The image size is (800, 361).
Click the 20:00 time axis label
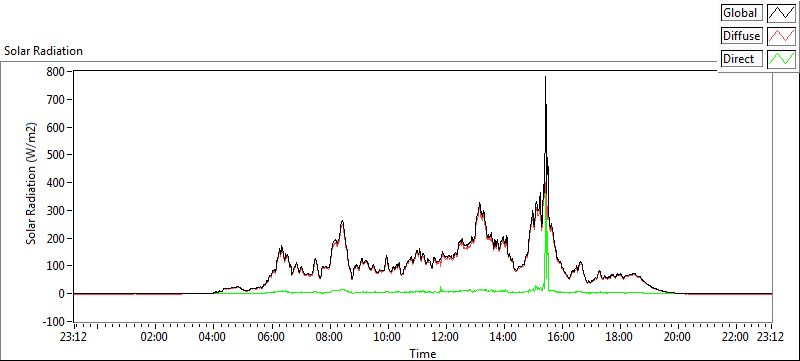[678, 337]
